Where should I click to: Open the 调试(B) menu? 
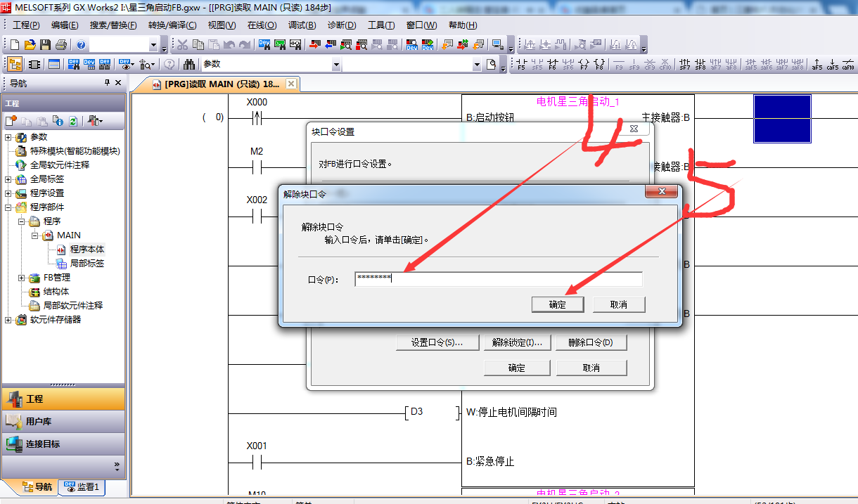click(x=302, y=25)
